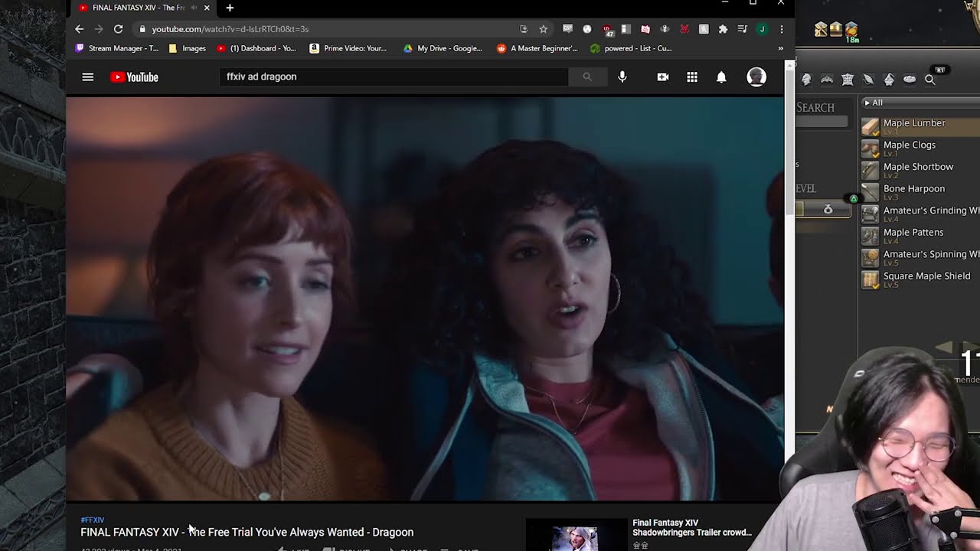Select the feather category icon in crafting log
The width and height of the screenshot is (980, 551).
(x=868, y=80)
